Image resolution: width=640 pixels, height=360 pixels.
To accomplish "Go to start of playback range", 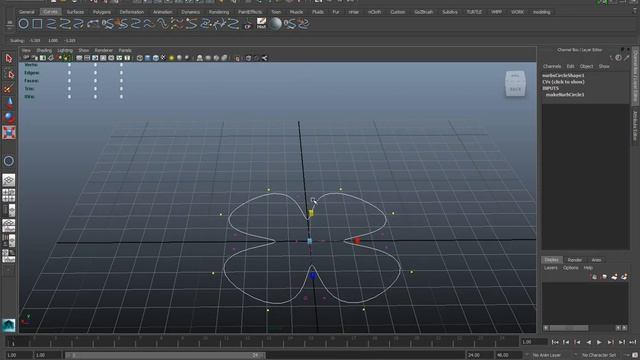I will [555, 342].
